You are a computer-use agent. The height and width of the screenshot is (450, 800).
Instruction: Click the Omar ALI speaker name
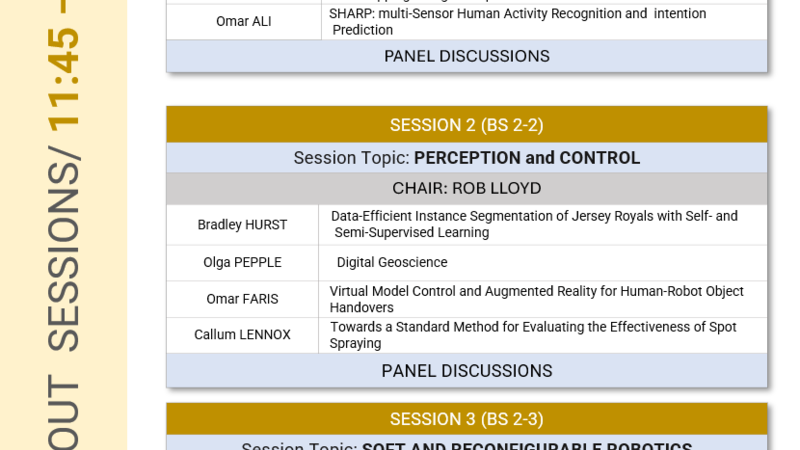(243, 21)
